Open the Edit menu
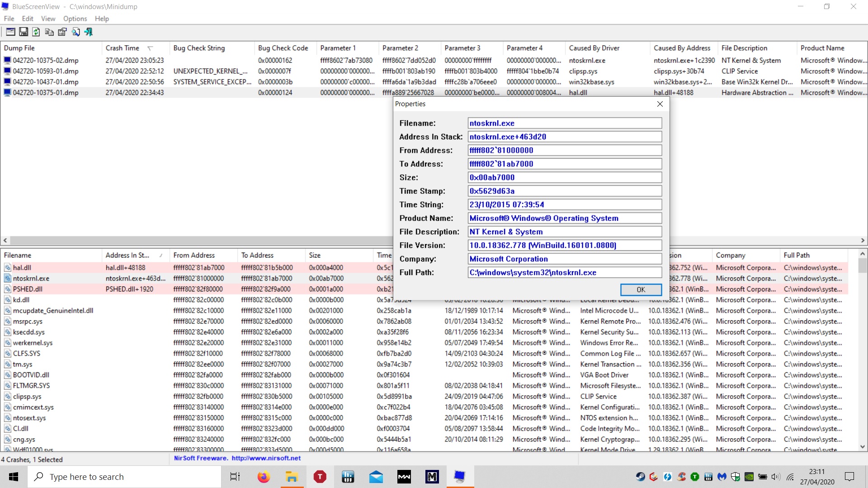 coord(28,19)
